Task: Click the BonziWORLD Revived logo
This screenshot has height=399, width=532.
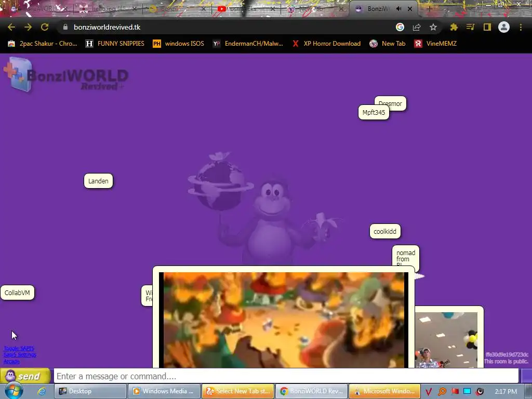Action: (66, 75)
